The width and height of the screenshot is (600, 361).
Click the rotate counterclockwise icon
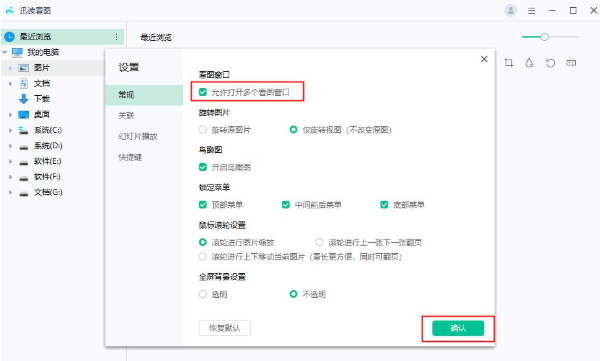click(550, 63)
